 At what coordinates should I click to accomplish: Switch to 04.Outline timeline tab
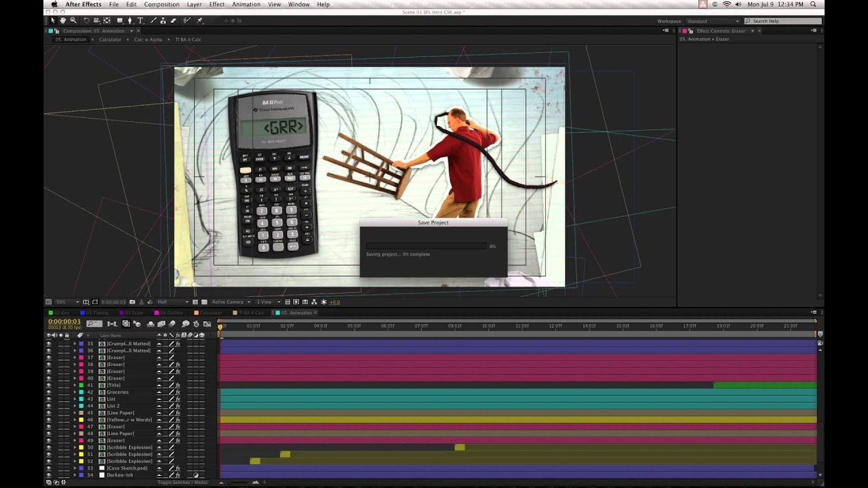click(x=171, y=312)
